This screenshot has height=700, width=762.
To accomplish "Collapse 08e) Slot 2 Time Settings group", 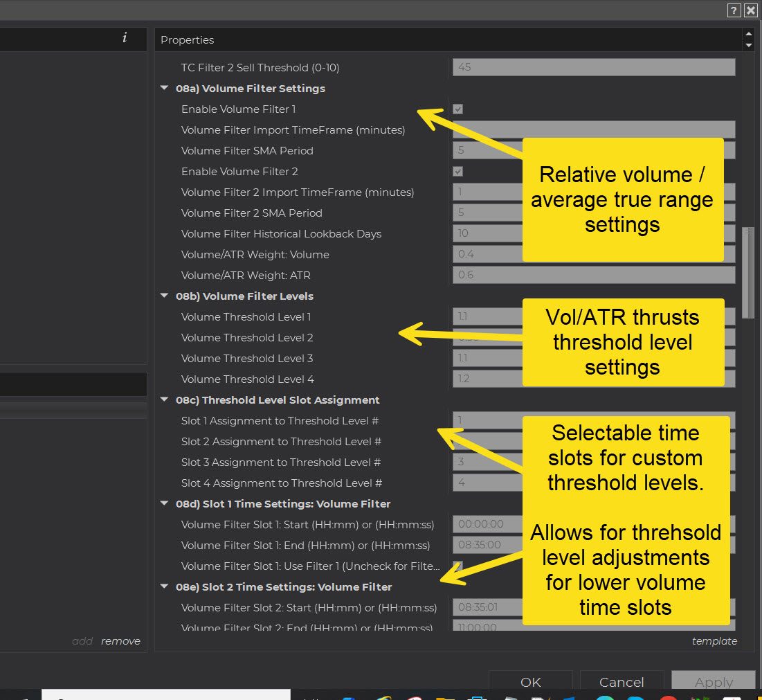I will pyautogui.click(x=165, y=587).
